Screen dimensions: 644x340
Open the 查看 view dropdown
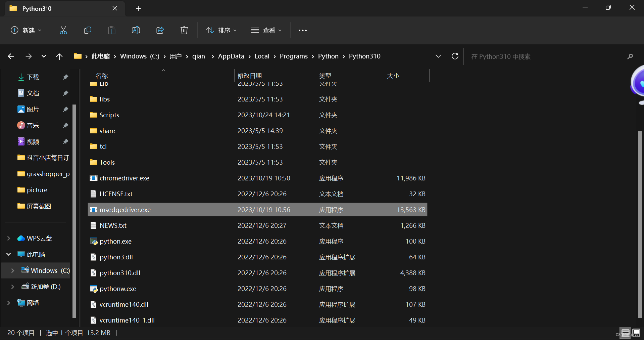[266, 30]
